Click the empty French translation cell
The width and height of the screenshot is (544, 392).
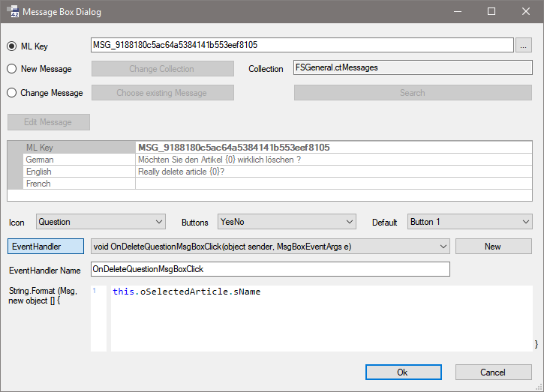[333, 184]
